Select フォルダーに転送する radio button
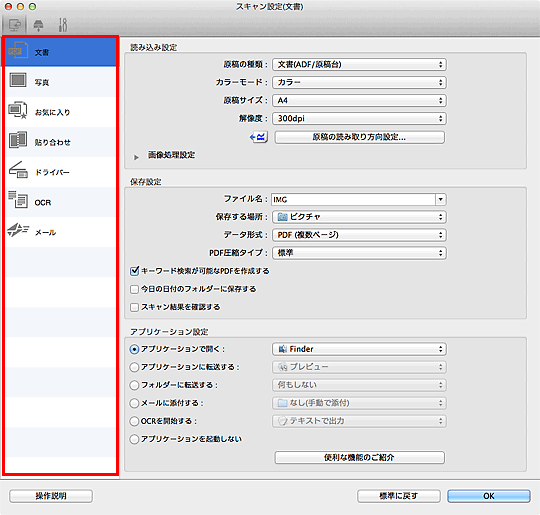 click(x=134, y=385)
